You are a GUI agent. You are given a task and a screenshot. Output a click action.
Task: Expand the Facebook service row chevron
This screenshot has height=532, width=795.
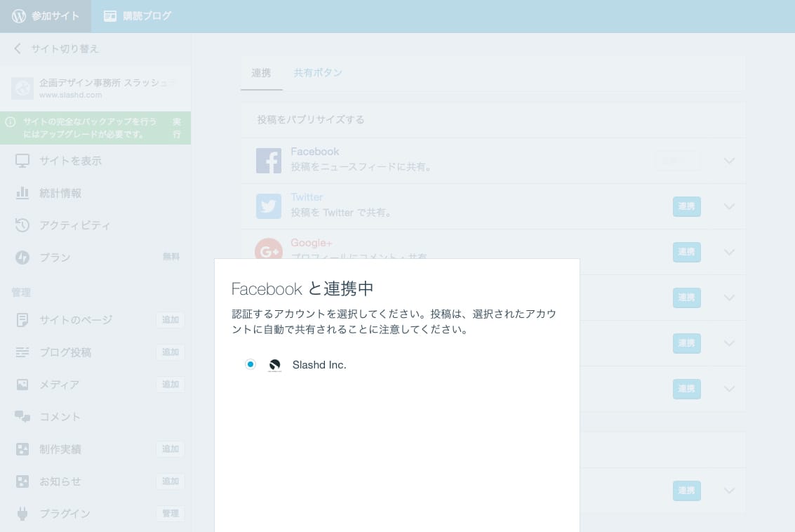click(729, 161)
